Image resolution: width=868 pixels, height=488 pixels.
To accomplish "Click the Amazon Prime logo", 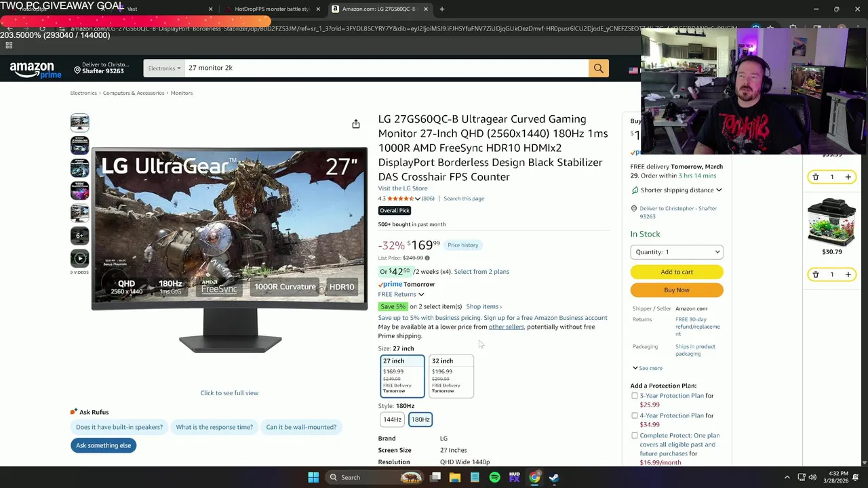I will 35,69.
